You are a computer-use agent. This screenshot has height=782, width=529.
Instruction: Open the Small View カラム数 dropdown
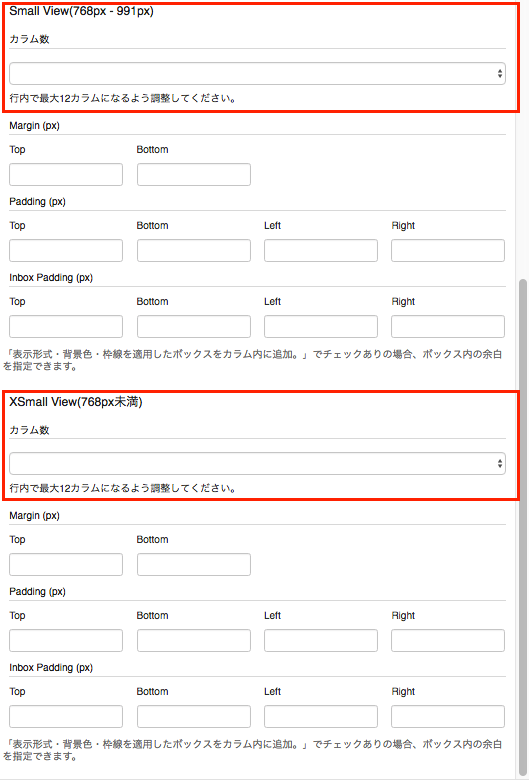[x=257, y=73]
